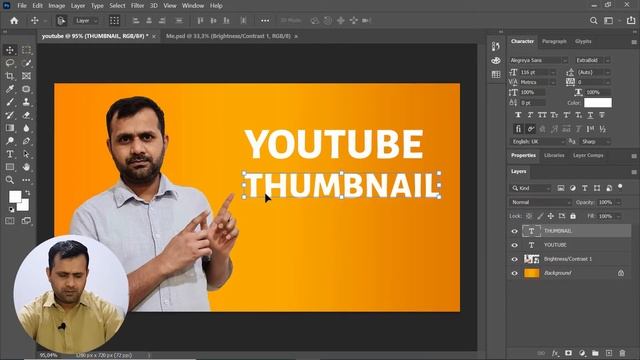Open search with magnifier icon top right

(593, 20)
